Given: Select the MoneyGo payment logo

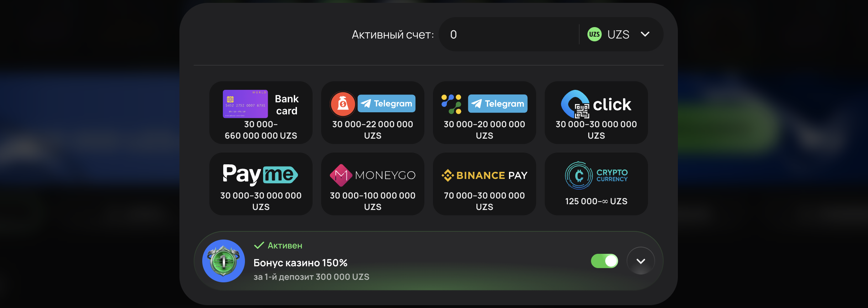Looking at the screenshot, I should pos(372,175).
